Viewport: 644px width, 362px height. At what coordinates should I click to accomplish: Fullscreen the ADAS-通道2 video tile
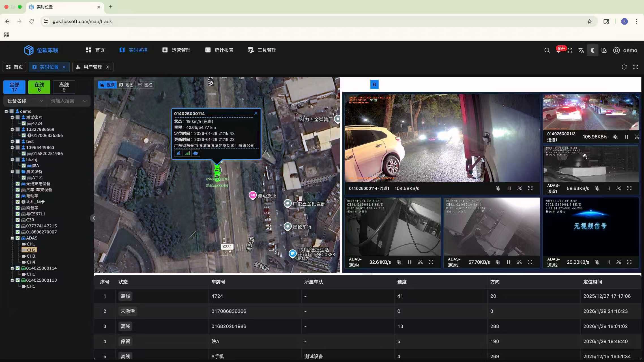tap(629, 262)
